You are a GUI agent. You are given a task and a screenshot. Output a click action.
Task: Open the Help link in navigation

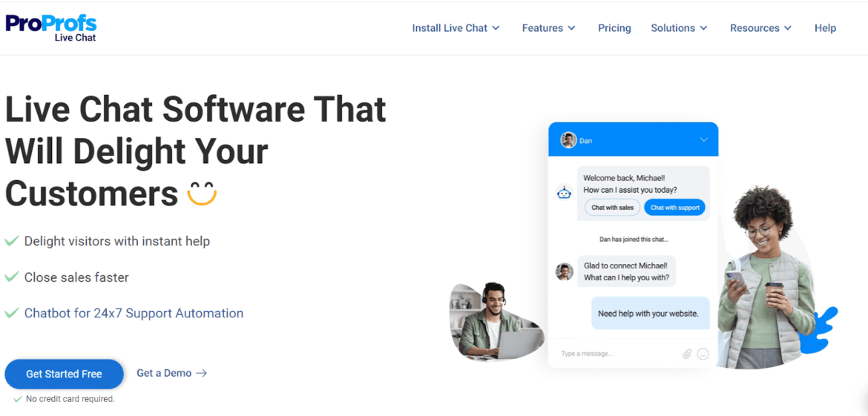click(x=825, y=27)
